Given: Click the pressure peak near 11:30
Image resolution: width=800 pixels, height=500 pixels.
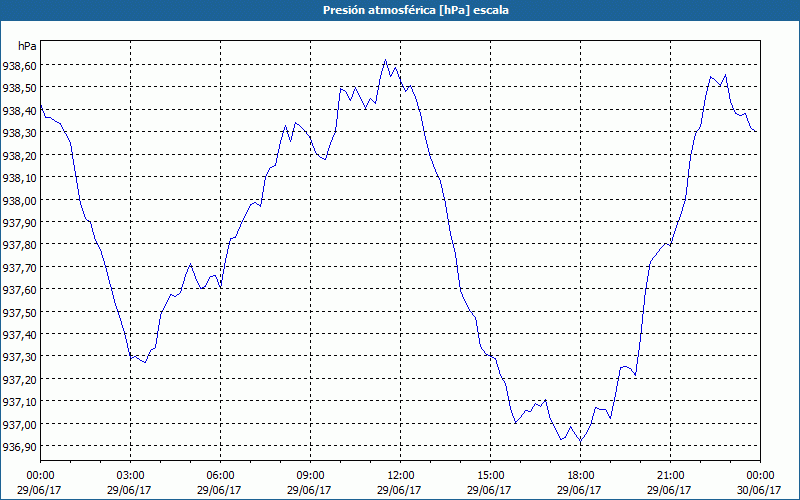Looking at the screenshot, I should click(x=386, y=60).
